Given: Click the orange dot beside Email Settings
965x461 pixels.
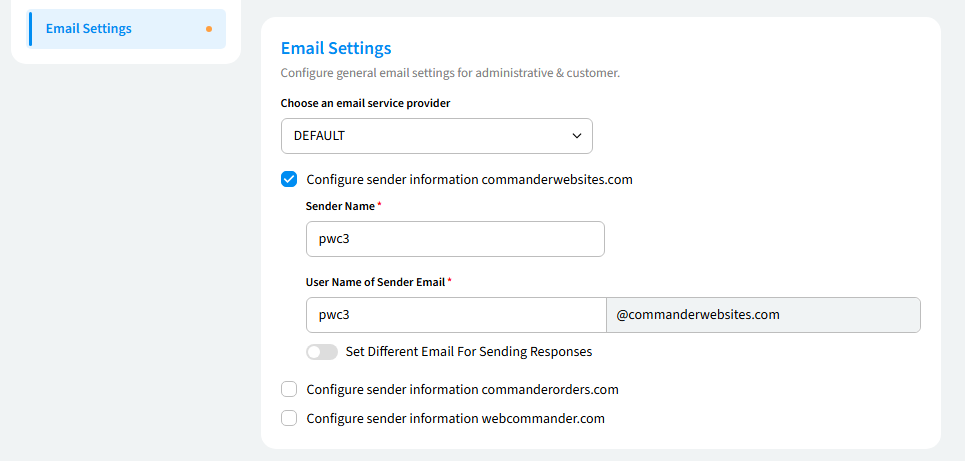Looking at the screenshot, I should (x=209, y=29).
